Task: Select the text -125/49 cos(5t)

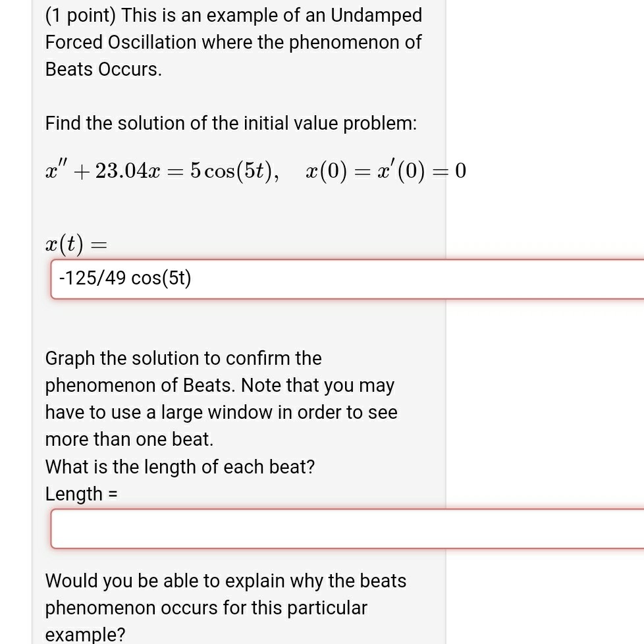Action: coord(124,278)
